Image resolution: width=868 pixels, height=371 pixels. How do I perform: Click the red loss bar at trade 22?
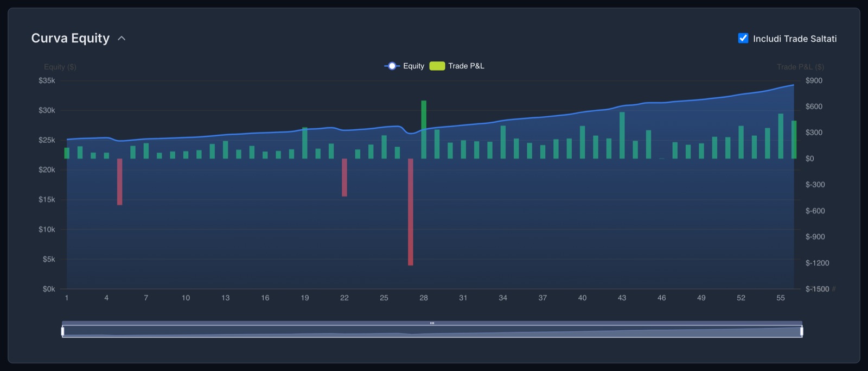tap(344, 177)
